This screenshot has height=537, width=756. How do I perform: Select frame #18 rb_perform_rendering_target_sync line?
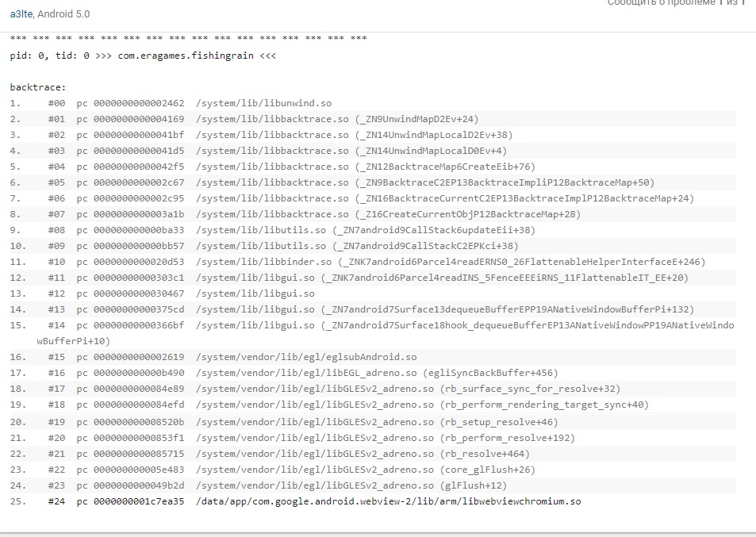pyautogui.click(x=373, y=405)
